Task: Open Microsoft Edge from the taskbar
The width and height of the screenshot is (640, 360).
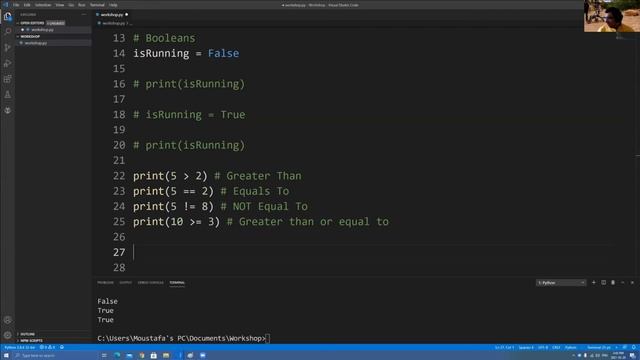Action: click(x=117, y=356)
